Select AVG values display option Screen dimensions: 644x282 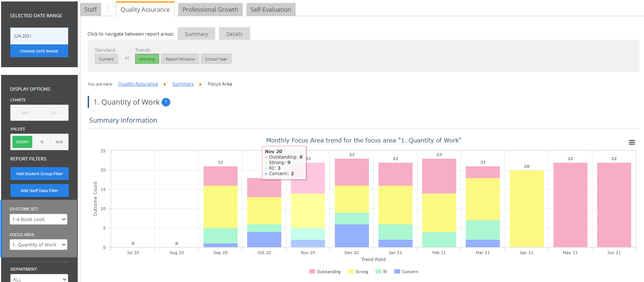tap(59, 142)
